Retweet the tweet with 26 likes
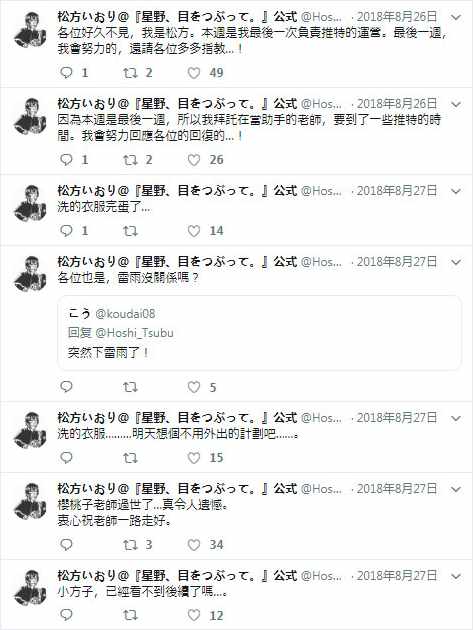This screenshot has width=473, height=630. tap(130, 160)
